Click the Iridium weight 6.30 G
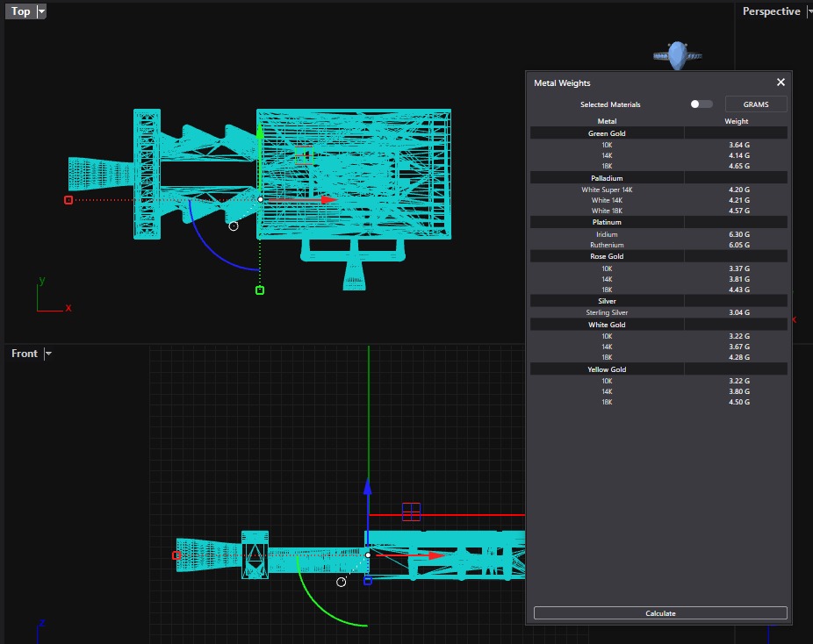 tap(739, 234)
